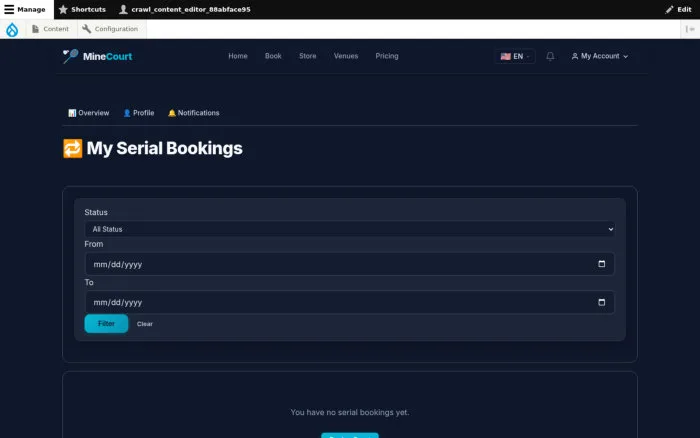Open the Configuration admin menu
This screenshot has width=700, height=438.
[x=110, y=29]
